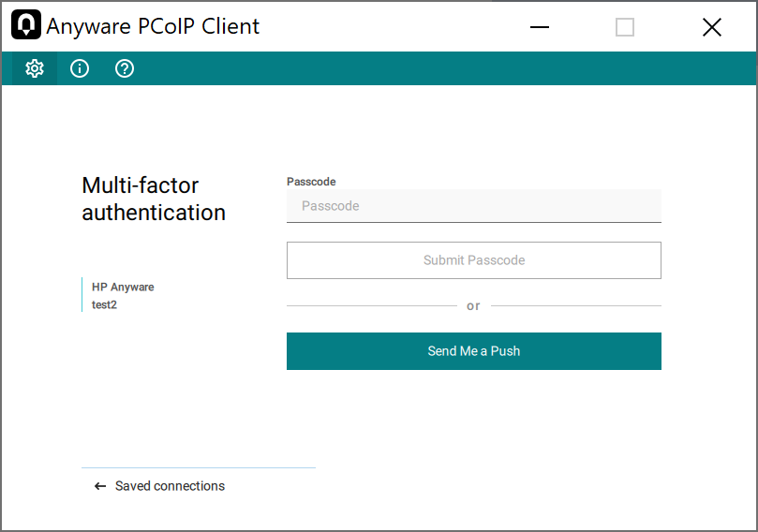
Task: Click the Multi-factor authentication heading
Action: pos(154,199)
